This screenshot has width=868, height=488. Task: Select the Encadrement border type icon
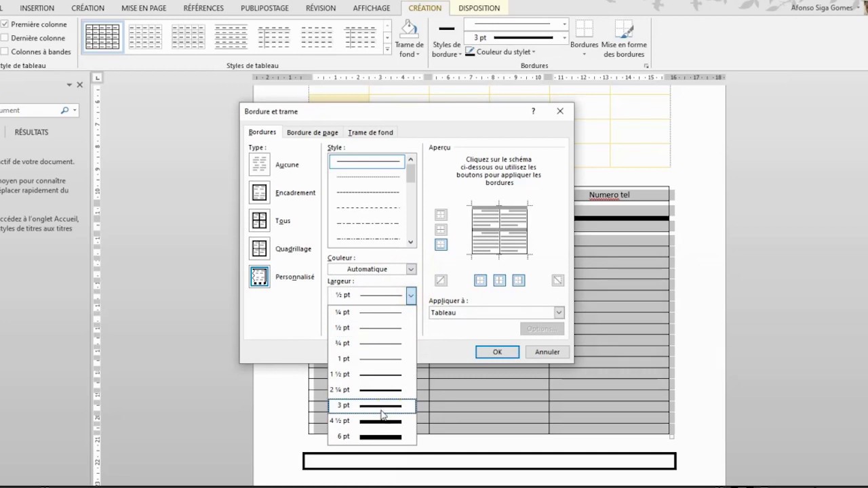click(x=259, y=192)
